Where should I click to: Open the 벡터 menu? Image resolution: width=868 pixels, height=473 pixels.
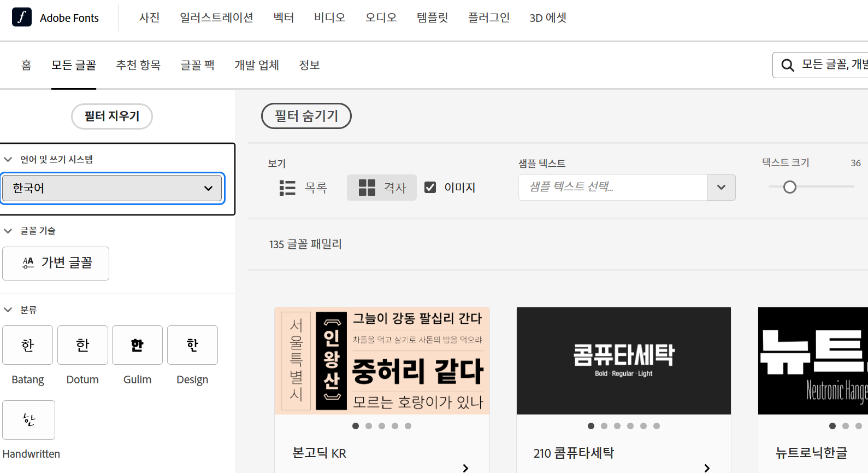(284, 17)
